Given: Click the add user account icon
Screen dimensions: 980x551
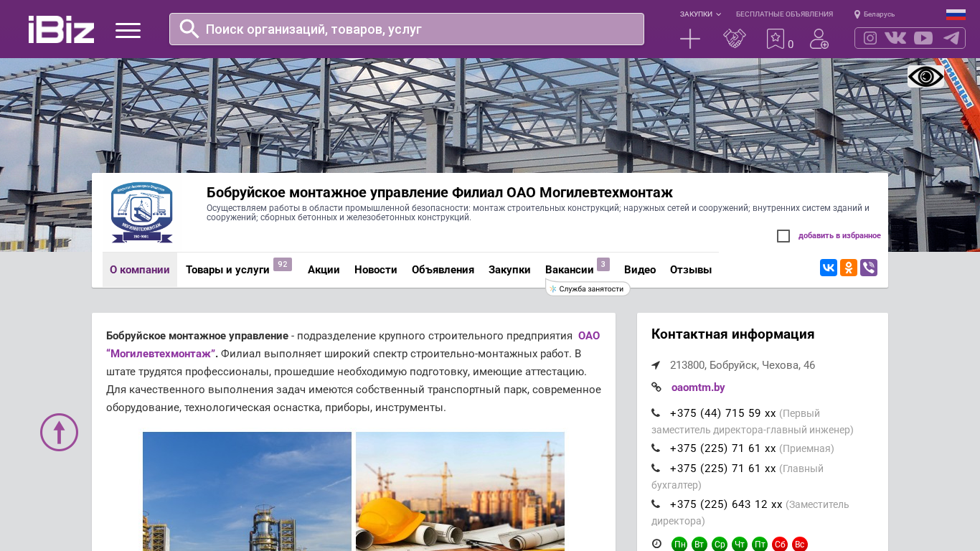Looking at the screenshot, I should [x=819, y=39].
